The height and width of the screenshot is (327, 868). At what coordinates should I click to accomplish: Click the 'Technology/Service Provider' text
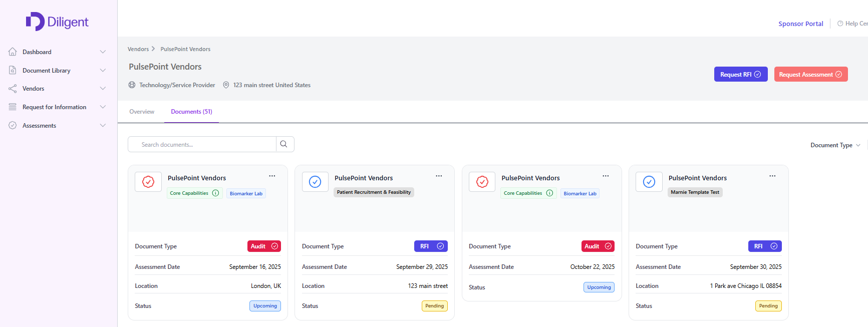pyautogui.click(x=177, y=85)
